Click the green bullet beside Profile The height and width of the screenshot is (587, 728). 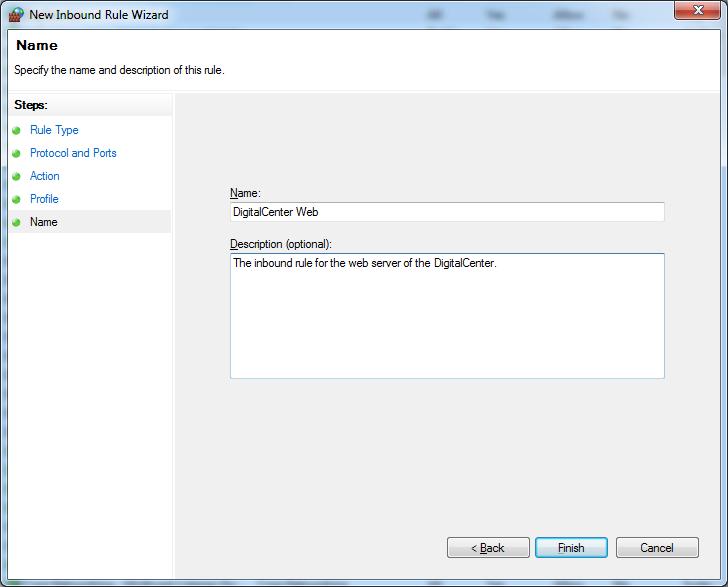click(16, 199)
